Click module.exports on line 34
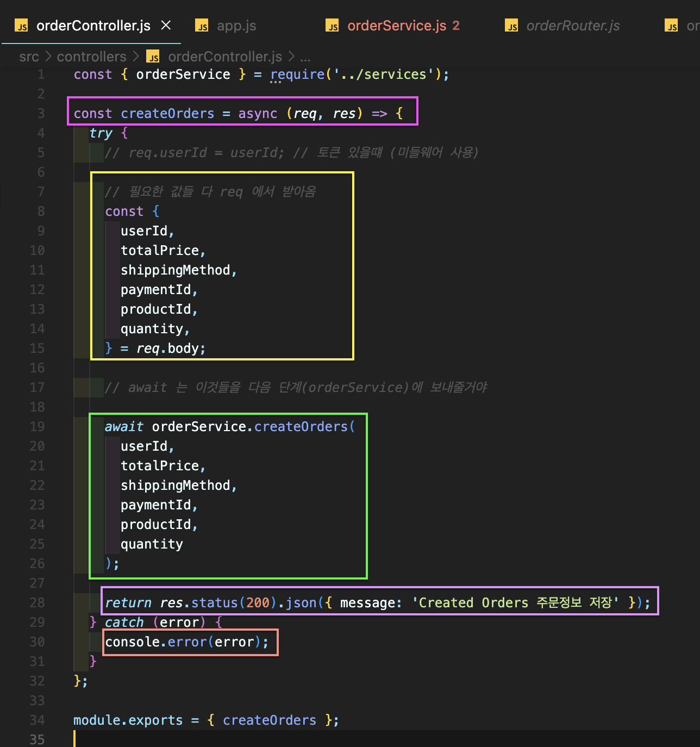 (128, 720)
